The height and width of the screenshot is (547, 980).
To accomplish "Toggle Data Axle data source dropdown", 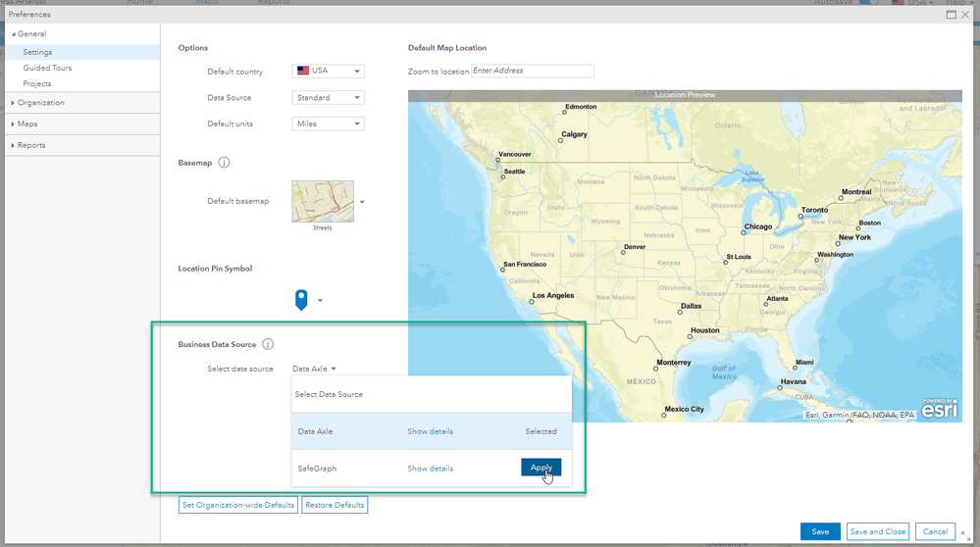I will 314,369.
